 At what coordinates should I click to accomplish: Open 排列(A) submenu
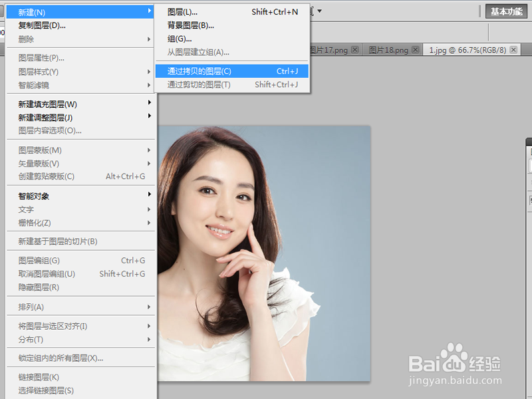click(x=80, y=307)
